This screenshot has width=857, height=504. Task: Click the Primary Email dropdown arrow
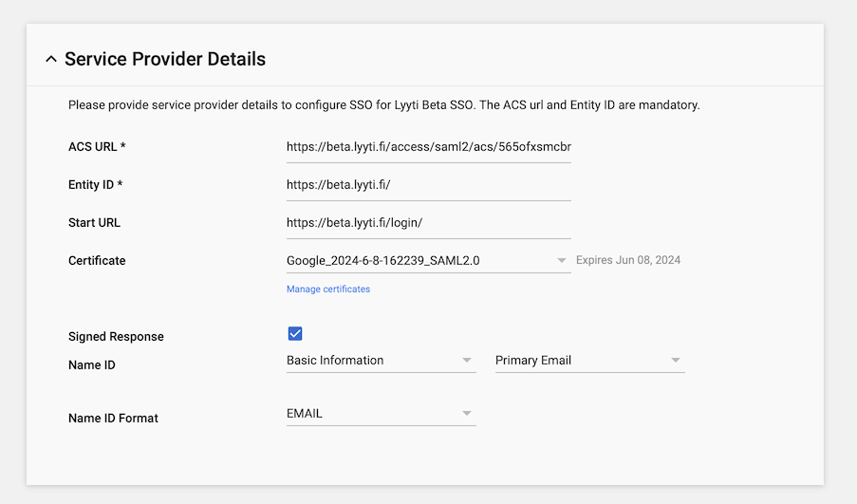tap(675, 361)
